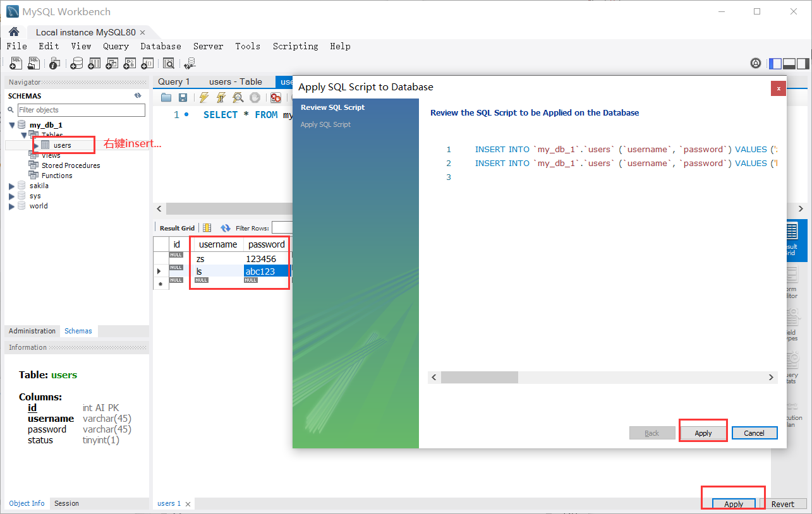
Task: Save the script with floppy icon
Action: click(x=183, y=97)
